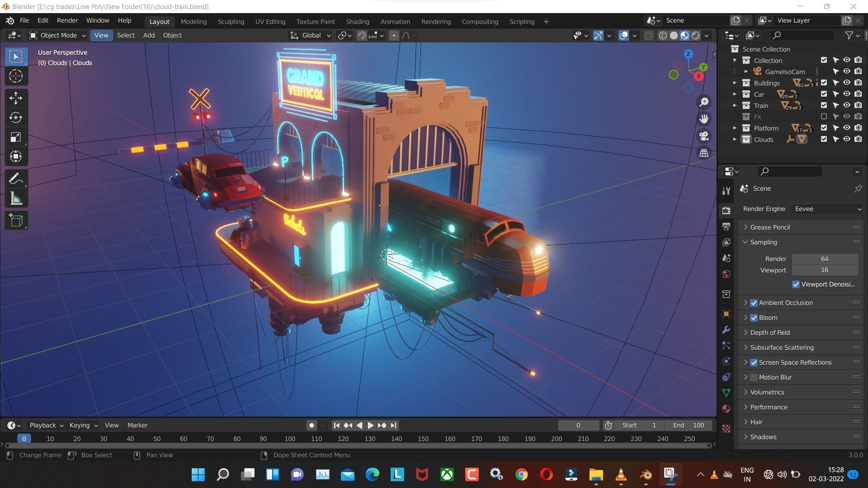Open the Tool properties tab
The image size is (868, 488).
[726, 191]
